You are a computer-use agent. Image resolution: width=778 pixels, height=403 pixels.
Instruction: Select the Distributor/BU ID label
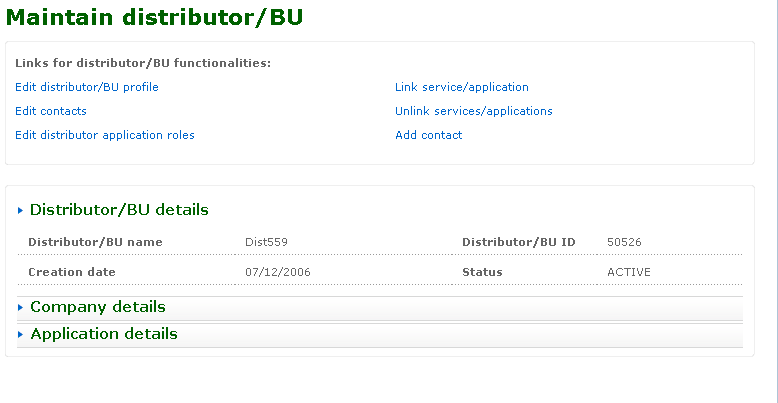(x=519, y=242)
